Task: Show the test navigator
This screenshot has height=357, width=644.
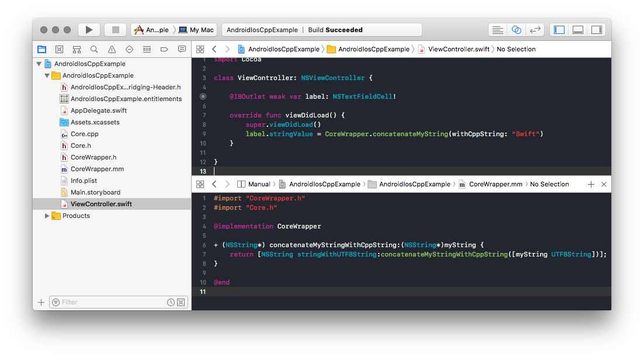Action: pos(129,49)
